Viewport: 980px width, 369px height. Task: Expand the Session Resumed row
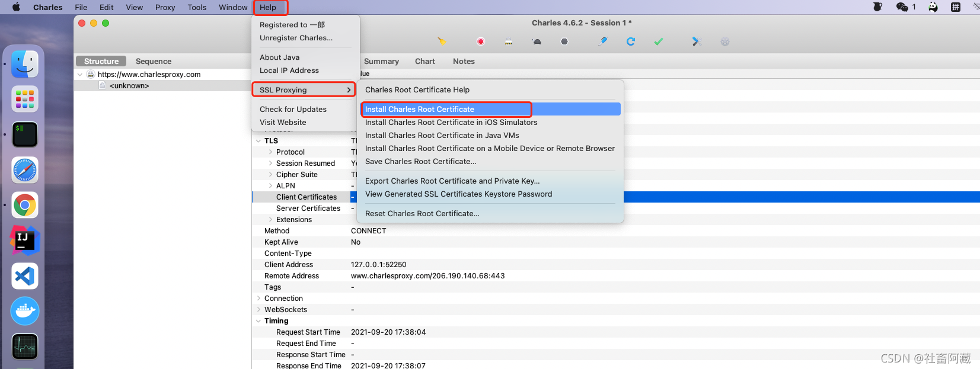[x=270, y=163]
